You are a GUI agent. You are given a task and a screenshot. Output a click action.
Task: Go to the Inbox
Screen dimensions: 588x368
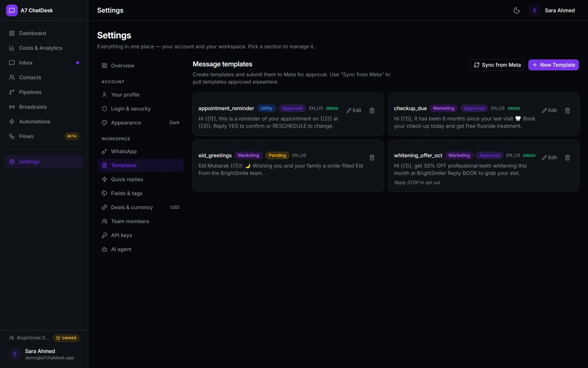[x=44, y=63]
